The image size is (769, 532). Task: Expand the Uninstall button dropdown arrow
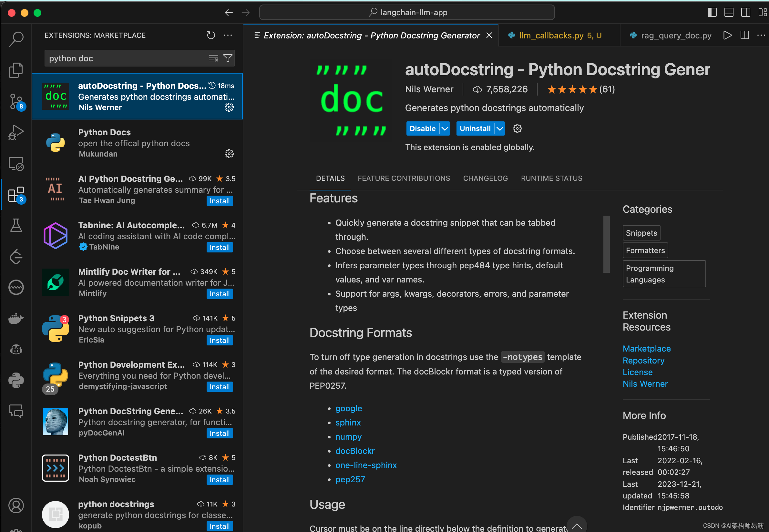500,129
